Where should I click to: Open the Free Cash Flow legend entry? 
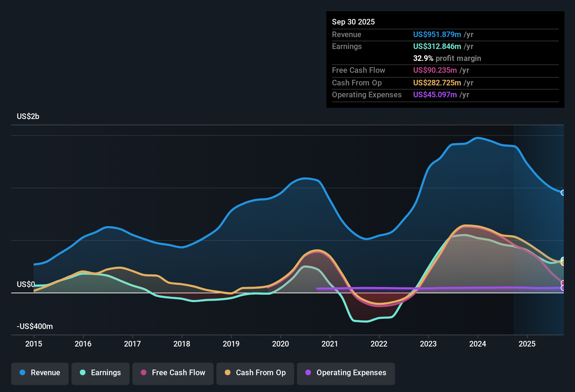pyautogui.click(x=173, y=373)
